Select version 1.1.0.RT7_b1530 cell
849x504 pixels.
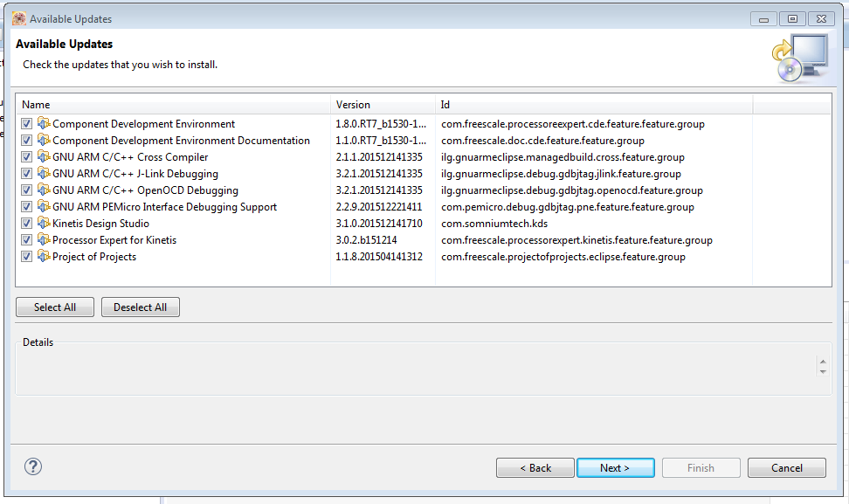pyautogui.click(x=381, y=141)
